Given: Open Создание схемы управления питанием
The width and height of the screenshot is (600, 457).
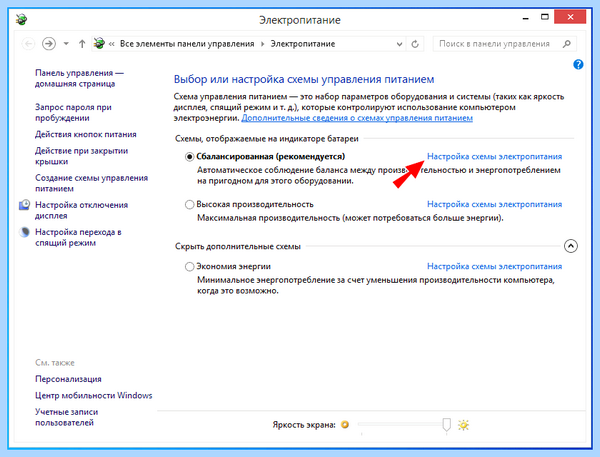Looking at the screenshot, I should pos(91,183).
